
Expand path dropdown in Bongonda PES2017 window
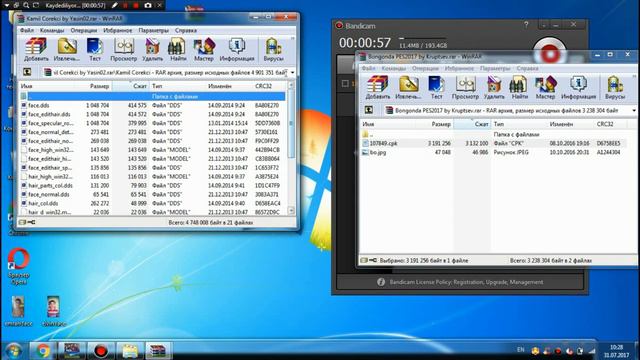coord(634,110)
